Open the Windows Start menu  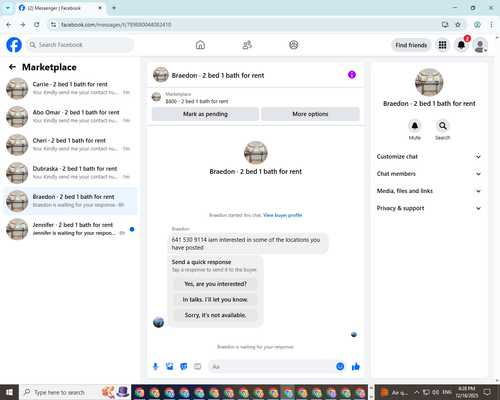9,392
